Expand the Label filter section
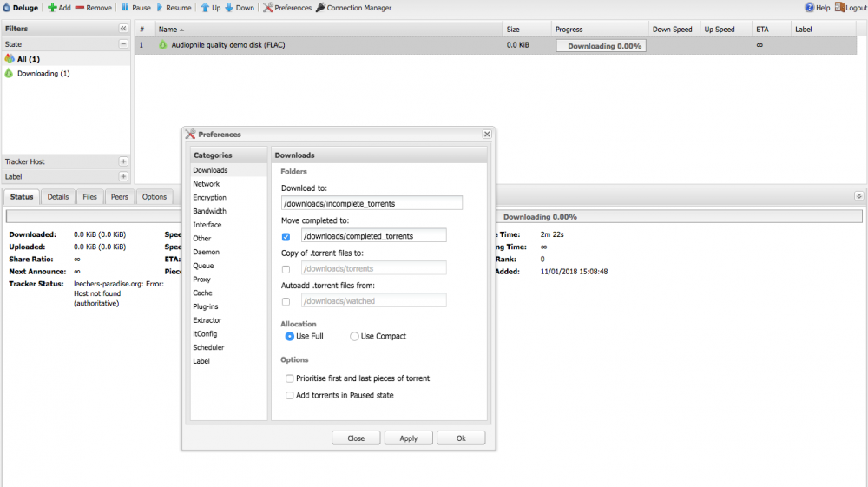 123,176
